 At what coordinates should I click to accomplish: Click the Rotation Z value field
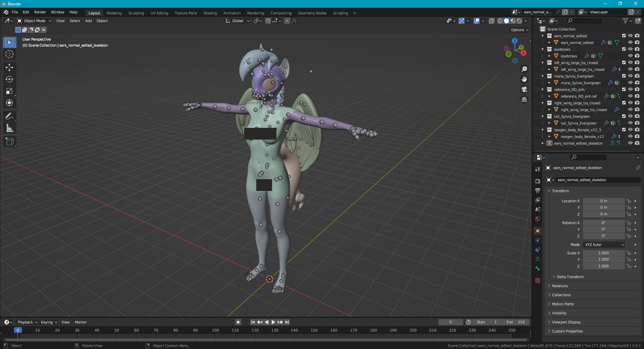(x=603, y=236)
